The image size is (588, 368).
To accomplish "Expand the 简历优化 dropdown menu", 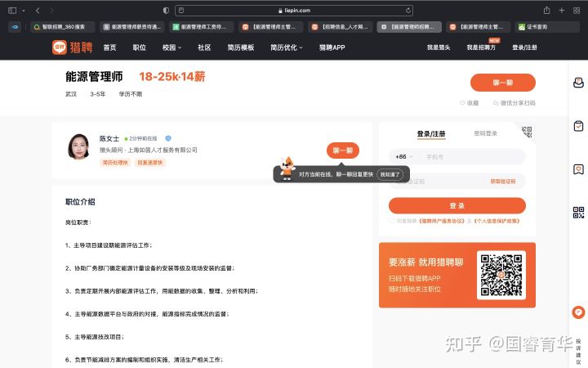I will click(287, 47).
